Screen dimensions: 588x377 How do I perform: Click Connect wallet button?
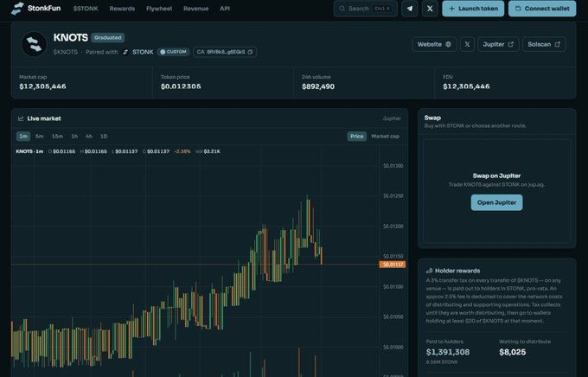[542, 9]
